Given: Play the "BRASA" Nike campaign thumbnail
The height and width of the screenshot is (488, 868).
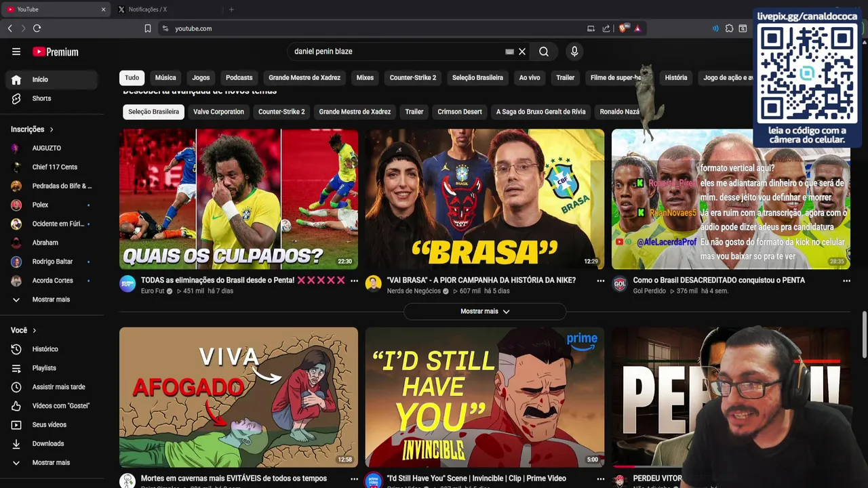Looking at the screenshot, I should coord(485,199).
